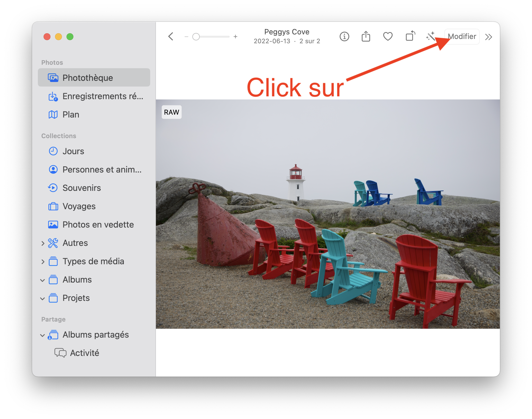Show more toolbar items via double chevron
The height and width of the screenshot is (419, 532).
point(488,37)
